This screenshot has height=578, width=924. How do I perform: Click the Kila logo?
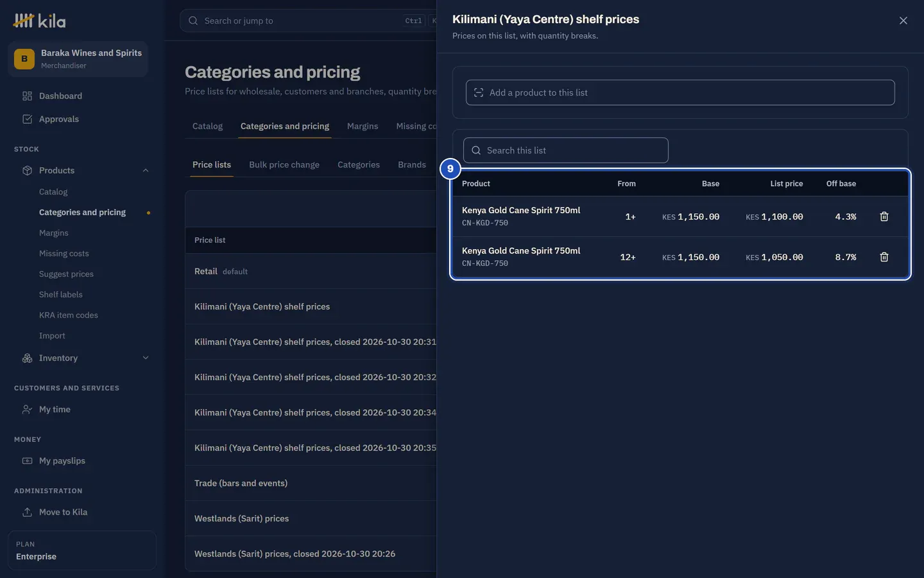39,21
